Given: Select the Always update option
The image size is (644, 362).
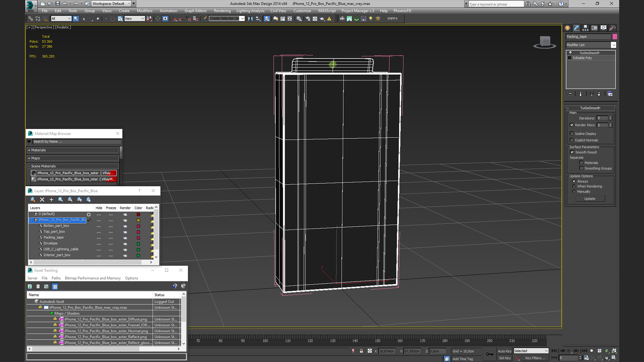Looking at the screenshot, I should [x=574, y=181].
